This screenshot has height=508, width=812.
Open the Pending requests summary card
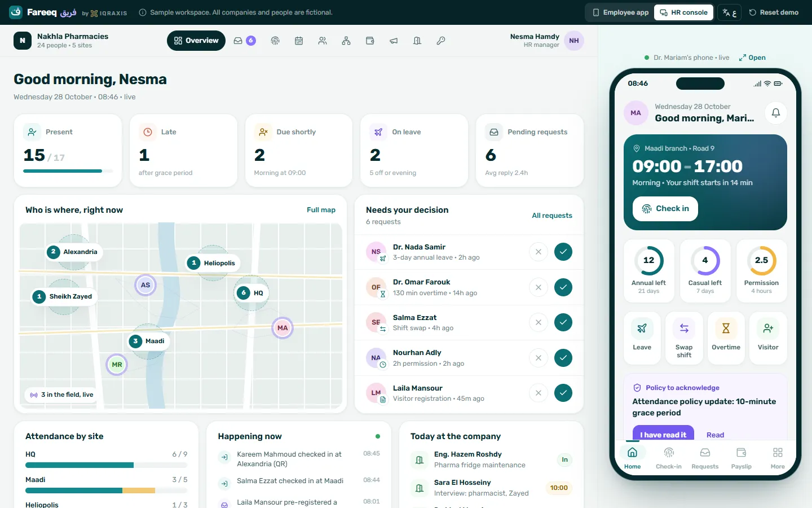coord(529,151)
